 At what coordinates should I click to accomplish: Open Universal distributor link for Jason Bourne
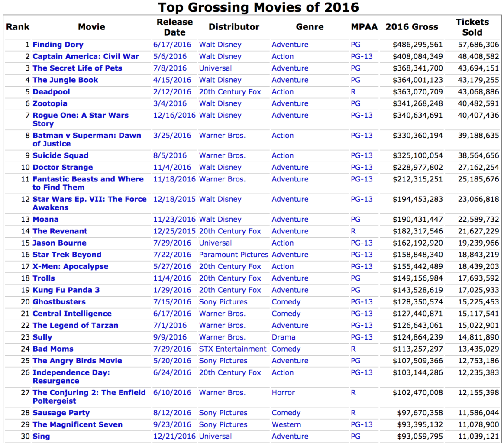click(x=215, y=243)
